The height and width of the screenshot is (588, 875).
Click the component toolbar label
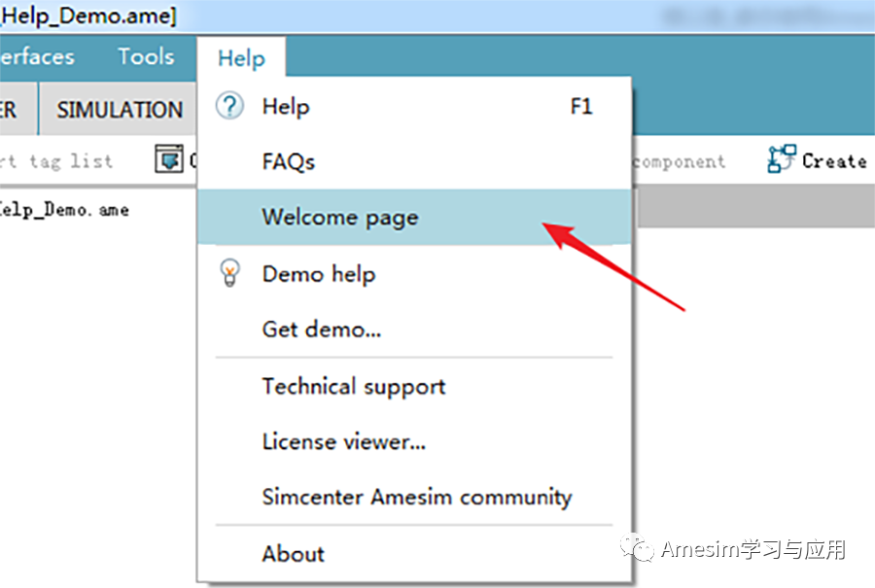point(680,161)
